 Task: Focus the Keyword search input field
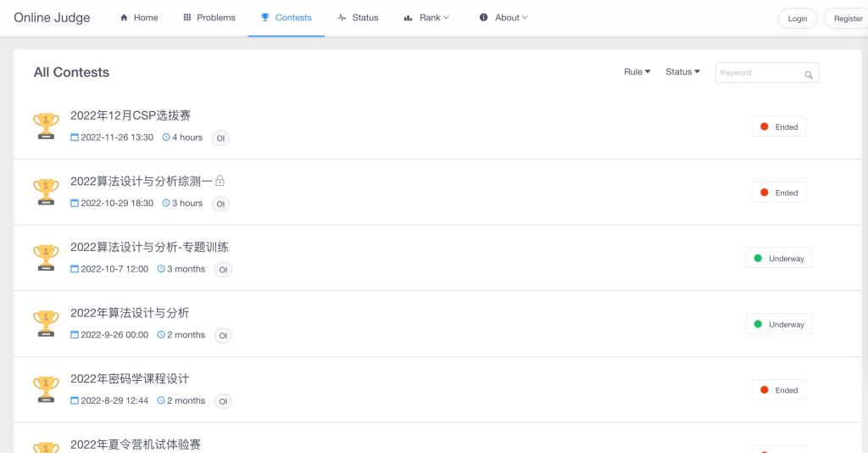point(759,73)
